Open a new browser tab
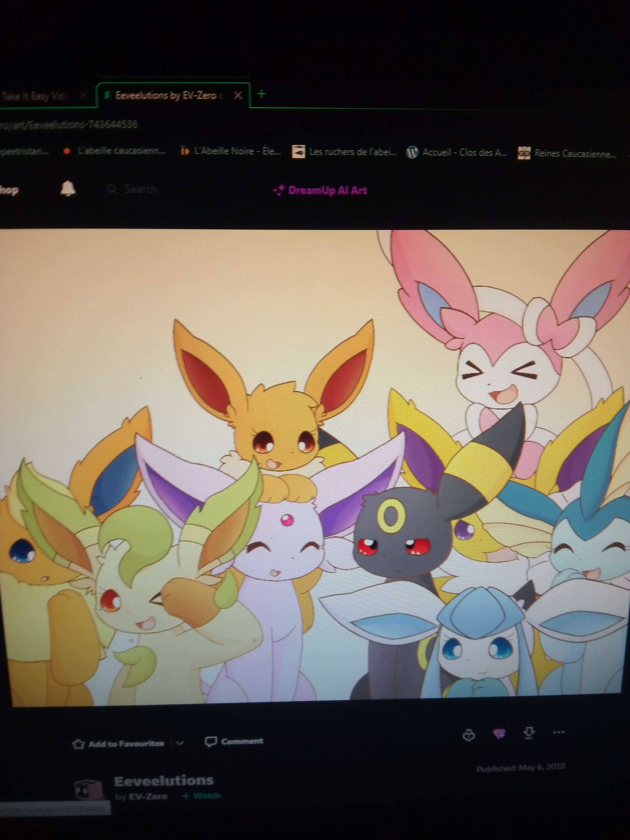The width and height of the screenshot is (630, 840). pyautogui.click(x=261, y=94)
